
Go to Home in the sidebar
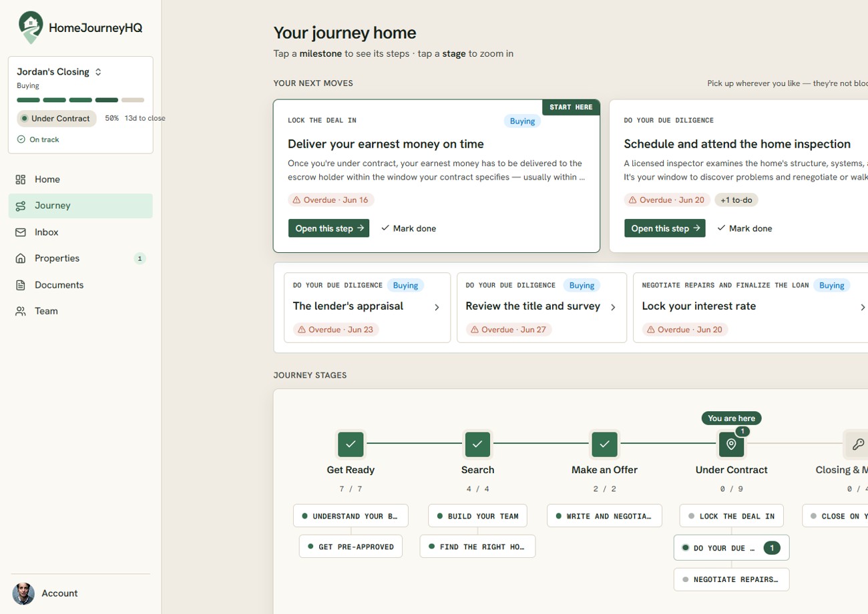point(80,180)
